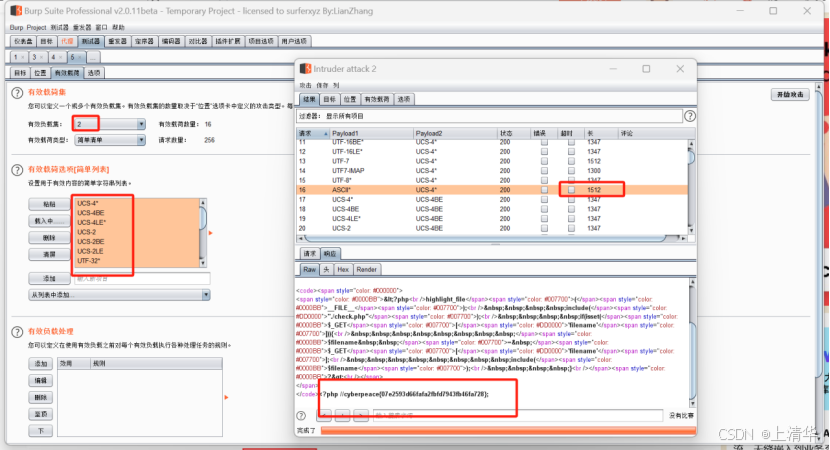Open help for the 有效载荷集 payload sets section

pos(17,93)
